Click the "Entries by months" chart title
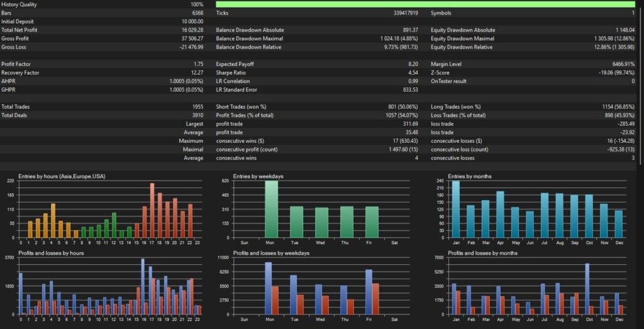 (x=469, y=176)
